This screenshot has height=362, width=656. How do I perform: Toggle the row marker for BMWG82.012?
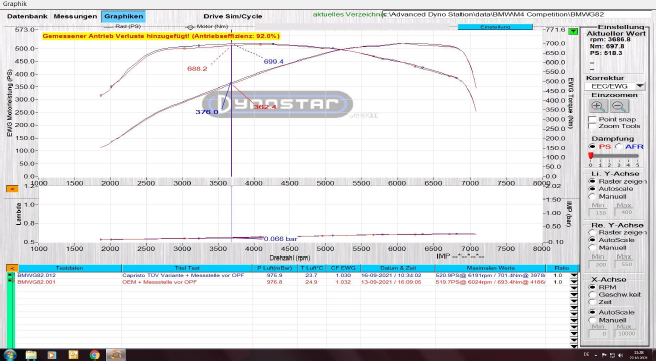[10, 275]
